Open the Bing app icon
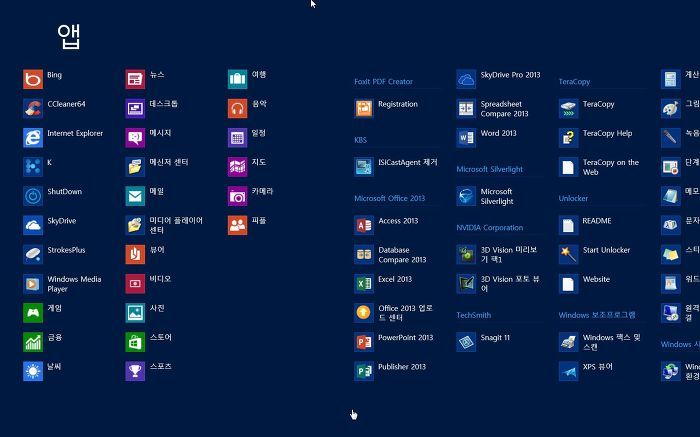The width and height of the screenshot is (700, 437). (x=33, y=79)
